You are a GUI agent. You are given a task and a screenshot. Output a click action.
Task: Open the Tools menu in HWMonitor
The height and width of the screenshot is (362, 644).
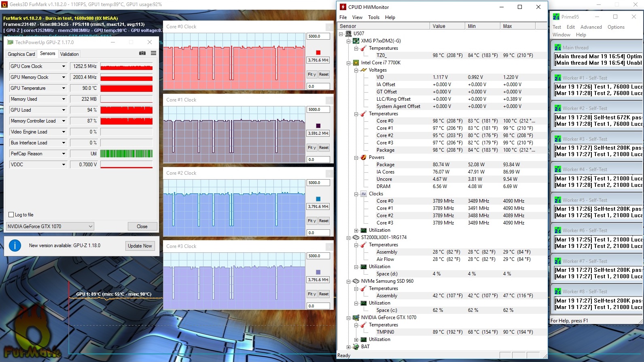373,17
